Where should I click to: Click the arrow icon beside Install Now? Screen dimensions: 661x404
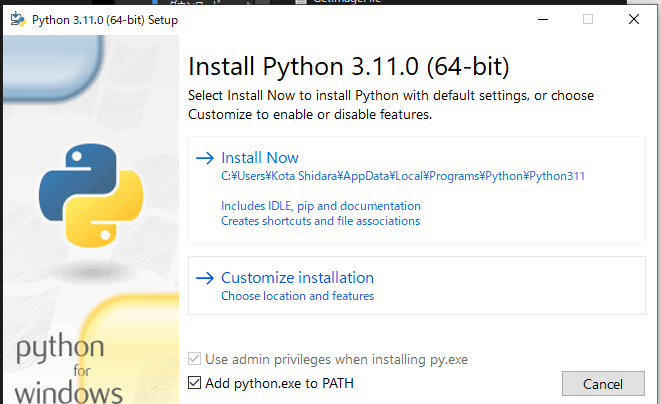[x=205, y=158]
